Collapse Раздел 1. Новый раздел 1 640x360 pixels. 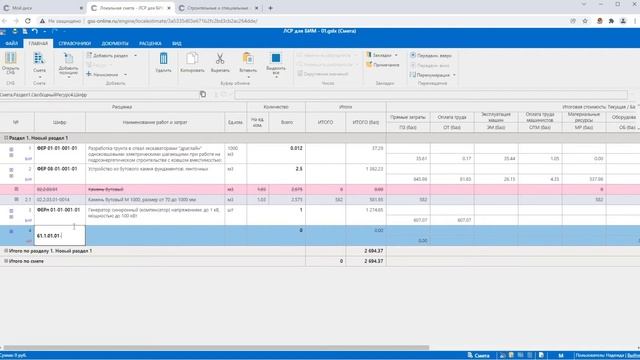pos(6,138)
